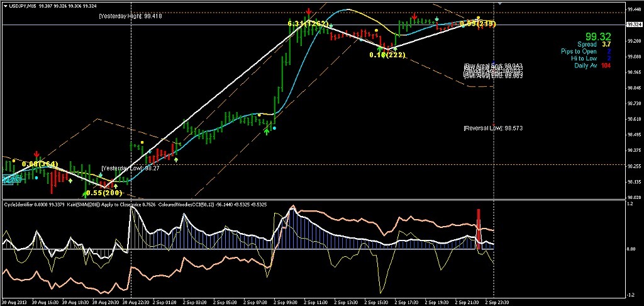Click 2 Sep 23:30 on the time axis

(x=496, y=302)
